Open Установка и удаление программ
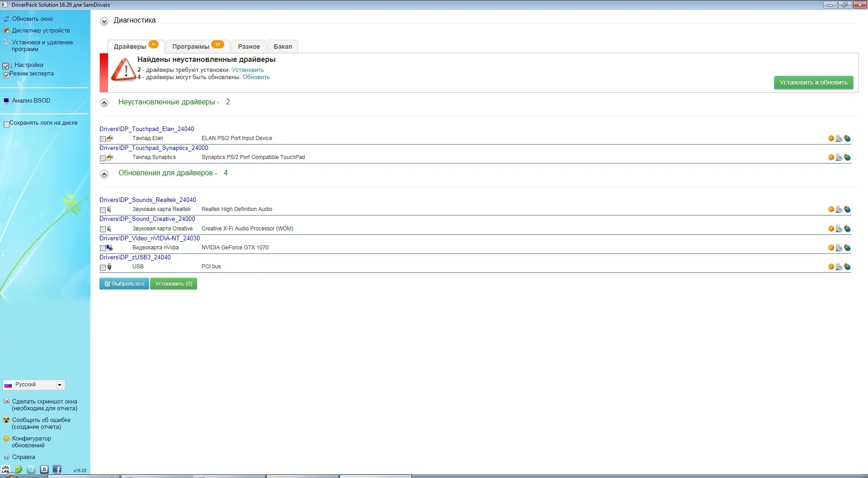This screenshot has height=478, width=868. coord(42,46)
